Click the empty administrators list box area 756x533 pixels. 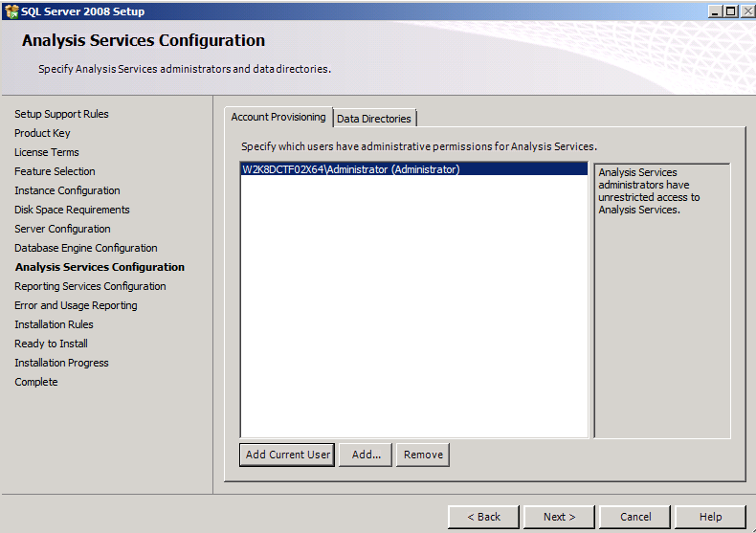tap(413, 306)
